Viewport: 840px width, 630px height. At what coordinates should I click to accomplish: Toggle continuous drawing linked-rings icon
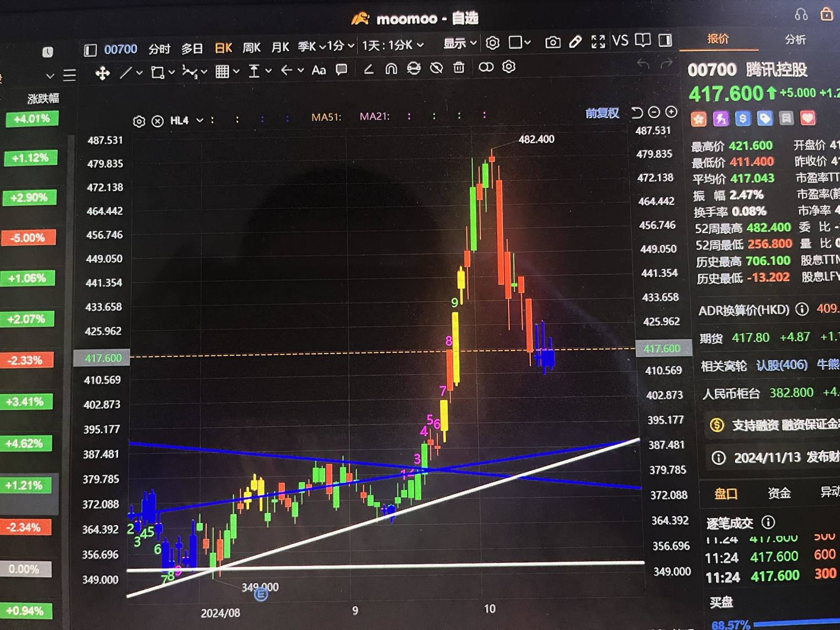[x=486, y=67]
